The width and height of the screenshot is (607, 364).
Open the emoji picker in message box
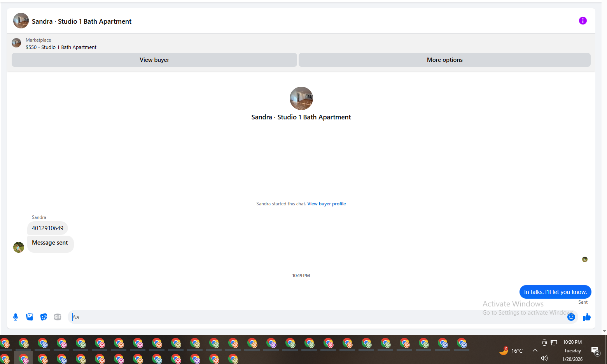pyautogui.click(x=571, y=317)
